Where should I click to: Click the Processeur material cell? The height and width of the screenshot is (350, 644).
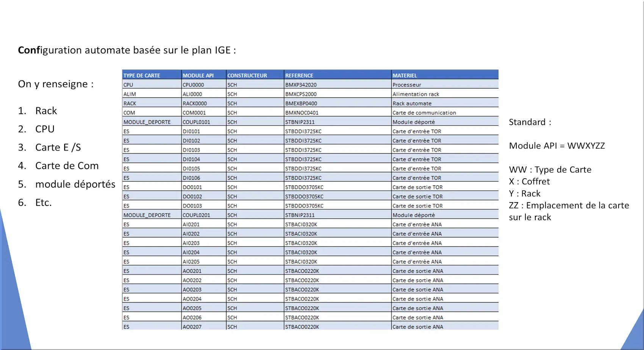pyautogui.click(x=445, y=85)
